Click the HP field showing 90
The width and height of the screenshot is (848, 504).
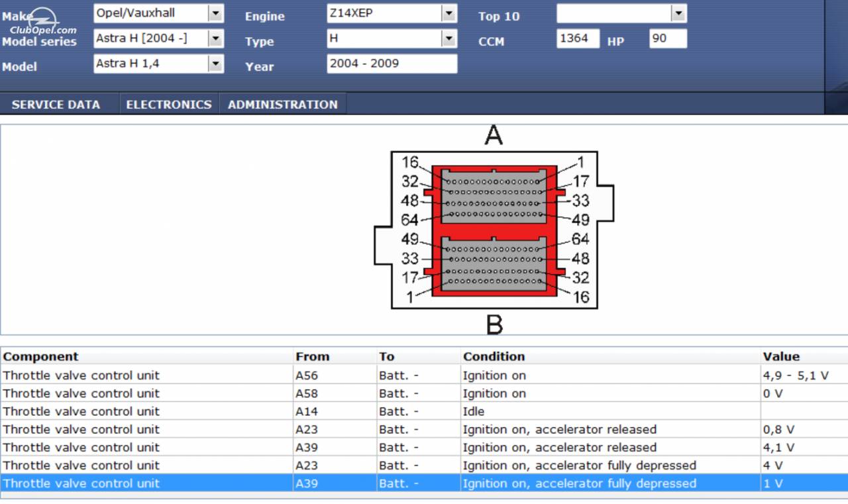[668, 38]
